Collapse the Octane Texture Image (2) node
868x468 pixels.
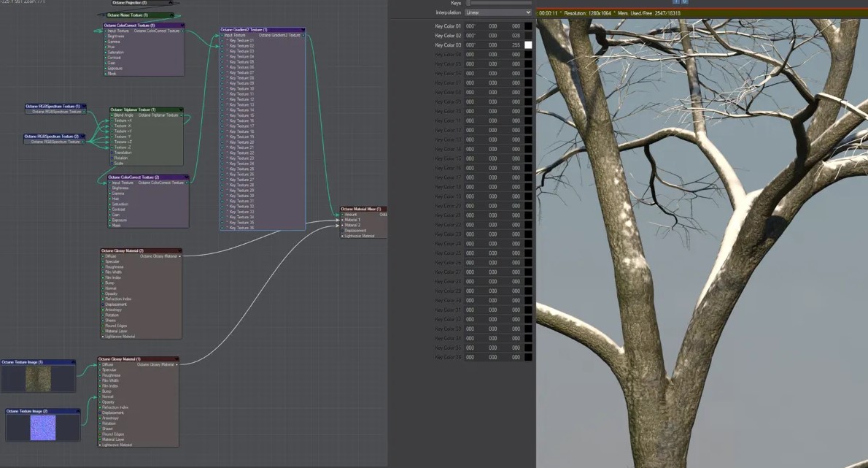point(77,411)
